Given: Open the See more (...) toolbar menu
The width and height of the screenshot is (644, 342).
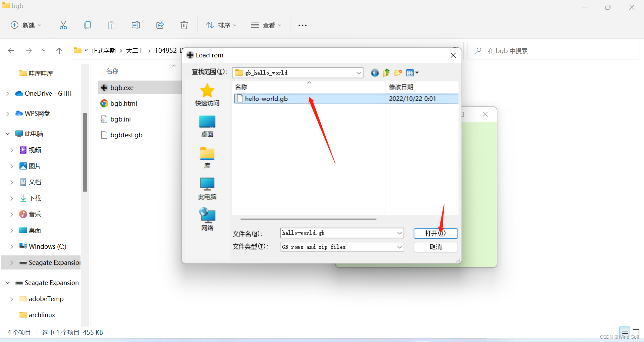Looking at the screenshot, I should tap(302, 25).
